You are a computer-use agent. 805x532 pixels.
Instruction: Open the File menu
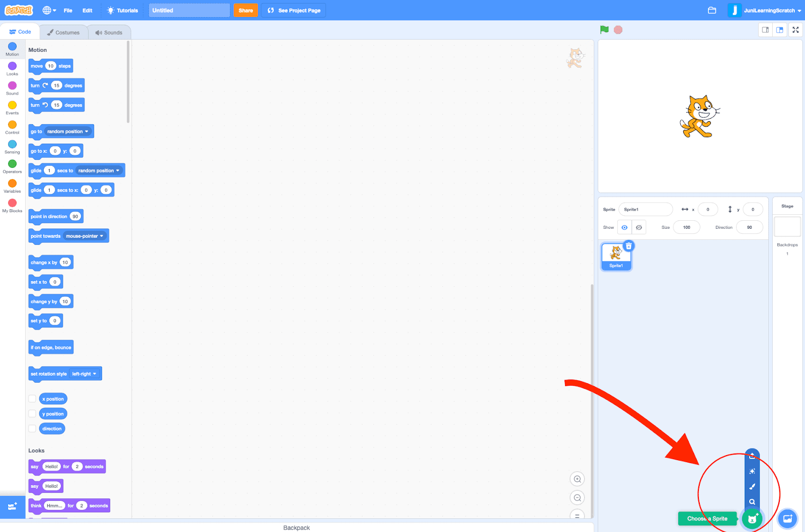click(68, 10)
